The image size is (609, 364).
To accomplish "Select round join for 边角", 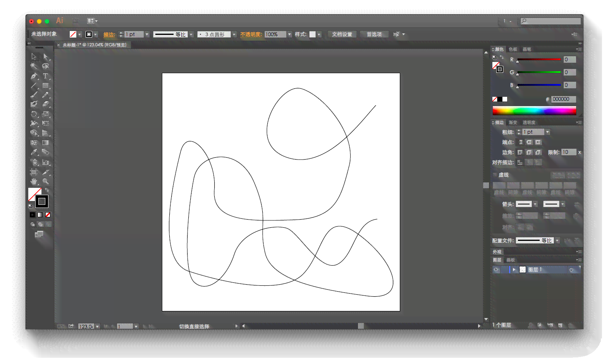I will [529, 152].
